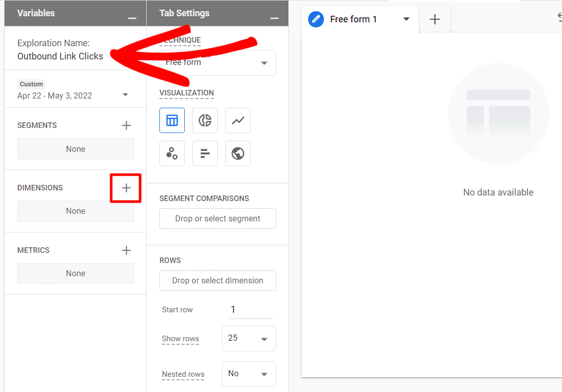
Task: Click the Start row input field
Action: (251, 309)
